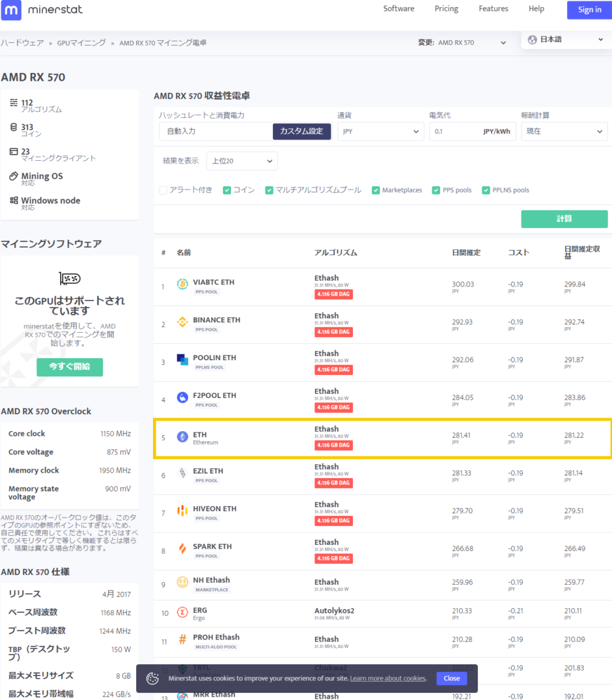Click the 電気代 electricity cost input field
The height and width of the screenshot is (700, 612).
(454, 132)
